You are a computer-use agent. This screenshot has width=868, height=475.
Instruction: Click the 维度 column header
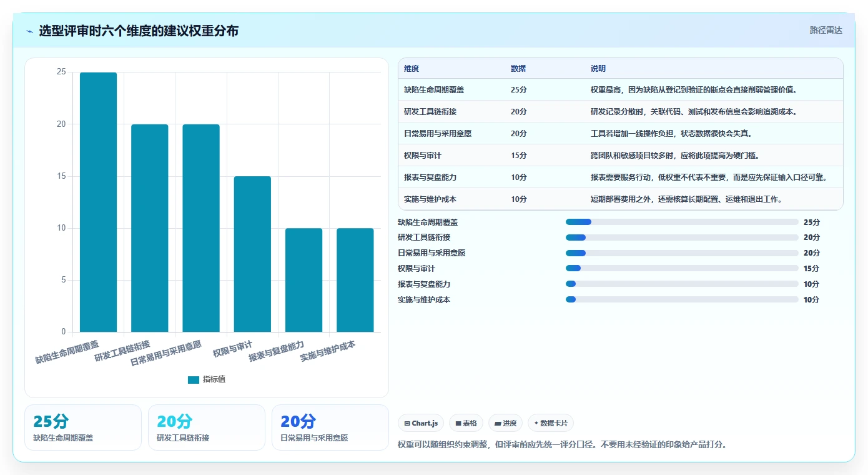[x=412, y=69]
